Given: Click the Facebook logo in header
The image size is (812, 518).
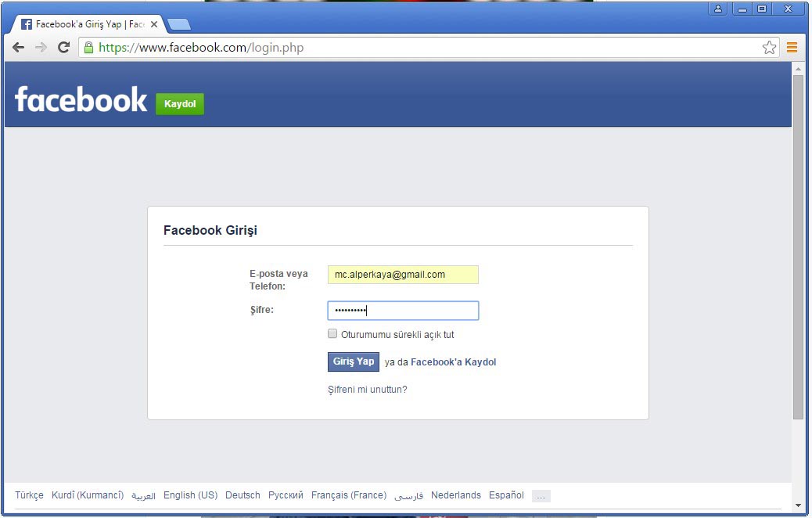Looking at the screenshot, I should (81, 100).
